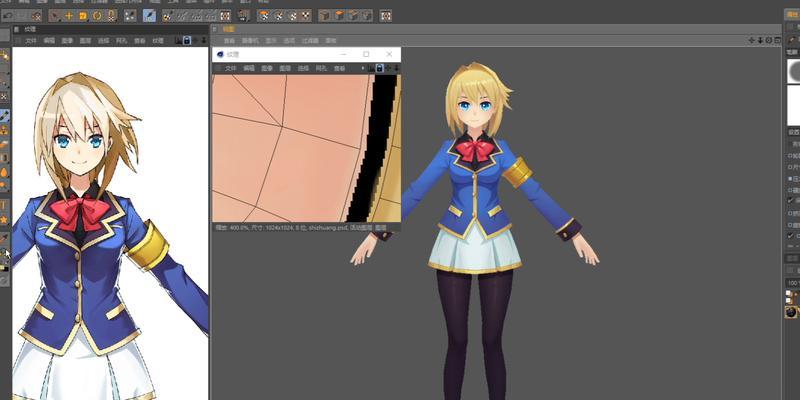Viewport: 800px width, 400px height.
Task: Switch to the orange 视图 viewport tab
Action: [x=229, y=29]
